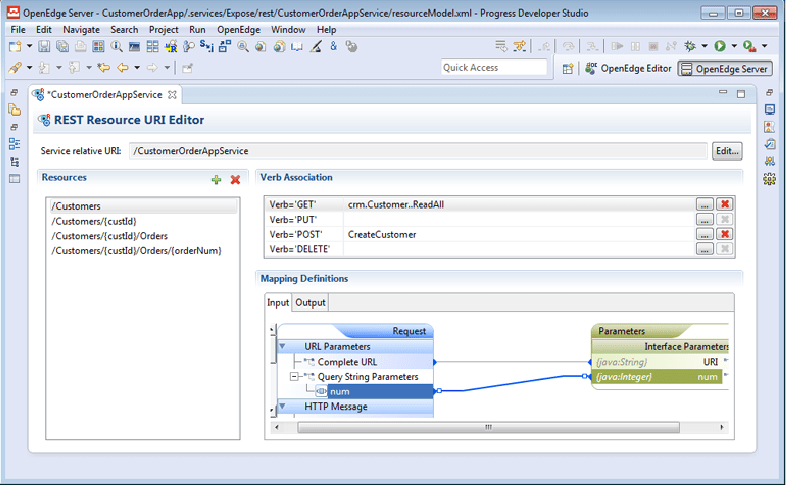This screenshot has width=786, height=485.
Task: Add a resource with green plus icon
Action: pyautogui.click(x=217, y=179)
